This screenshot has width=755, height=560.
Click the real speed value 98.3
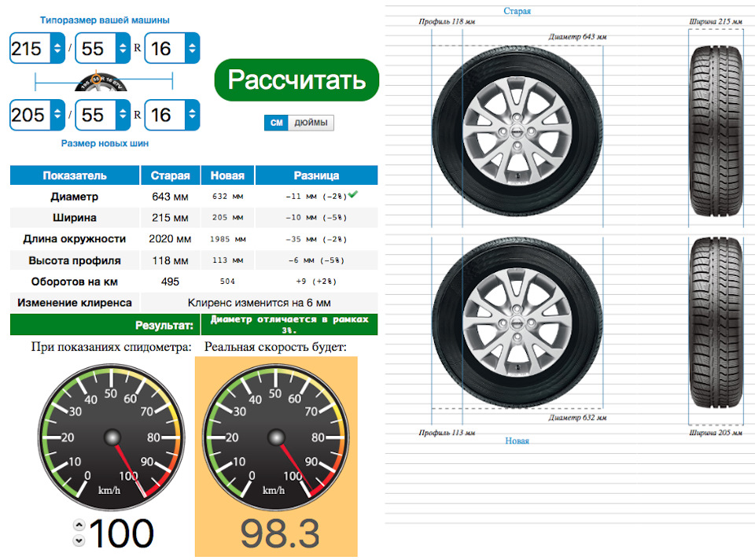280,533
